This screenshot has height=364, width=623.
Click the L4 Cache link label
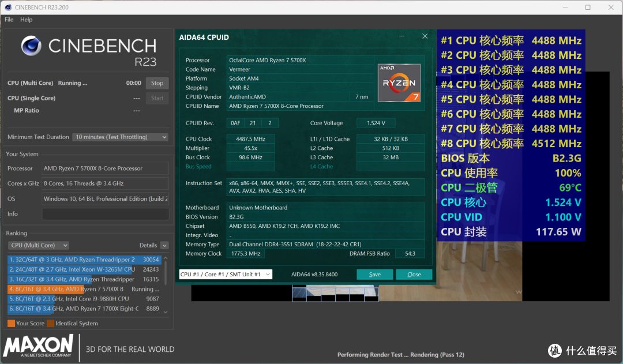321,167
